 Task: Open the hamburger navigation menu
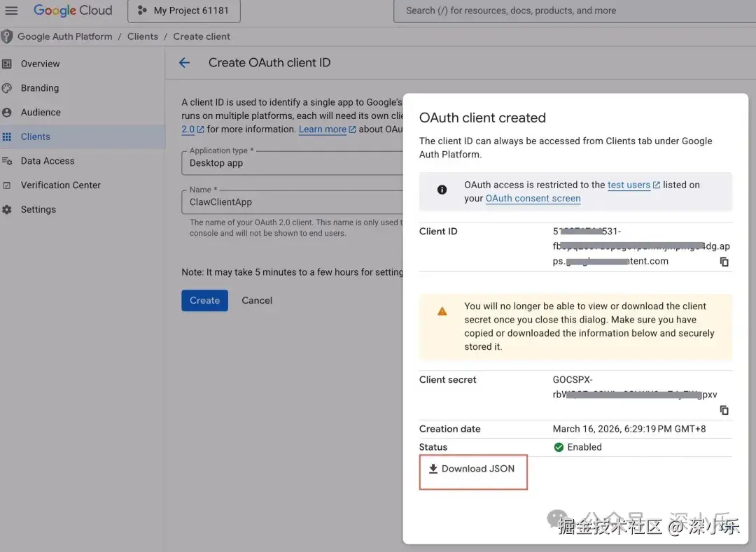(11, 10)
